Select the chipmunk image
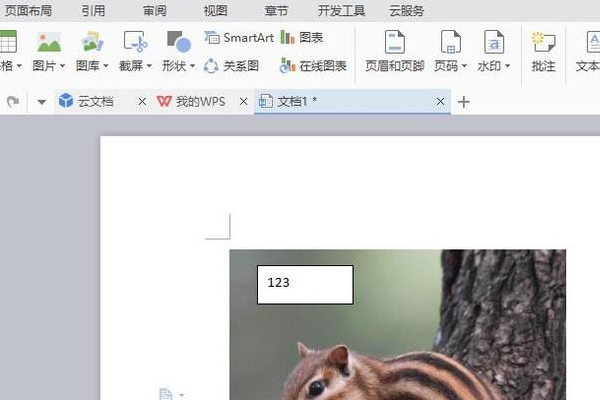This screenshot has width=600, height=400. click(398, 325)
